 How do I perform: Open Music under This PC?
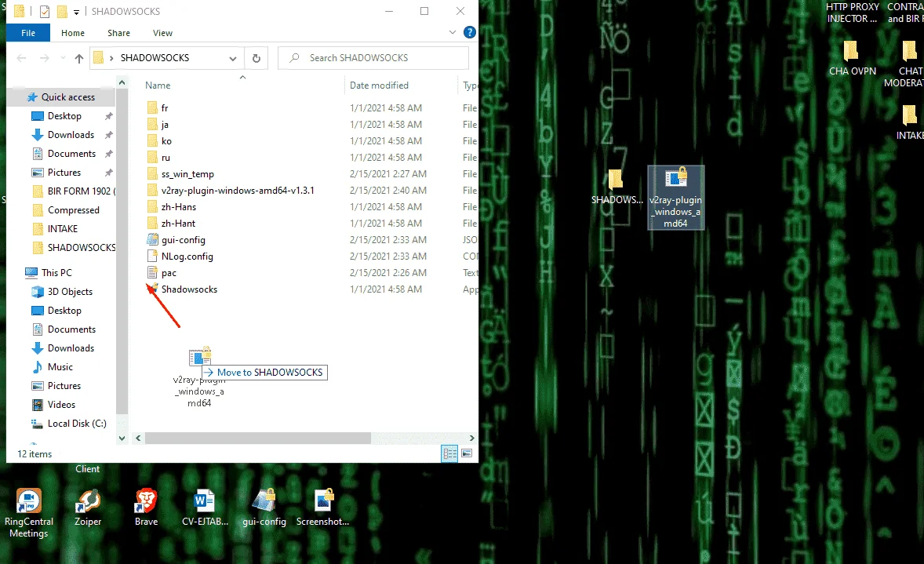(x=60, y=367)
